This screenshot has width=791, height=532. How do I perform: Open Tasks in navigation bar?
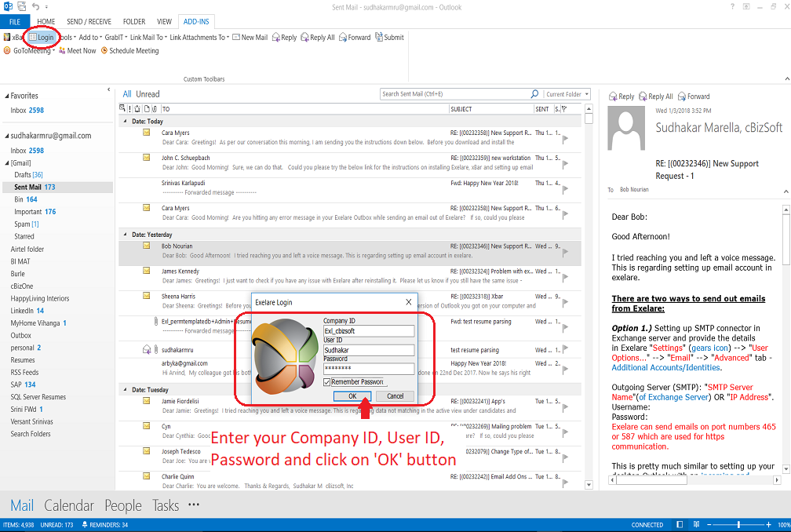[166, 505]
